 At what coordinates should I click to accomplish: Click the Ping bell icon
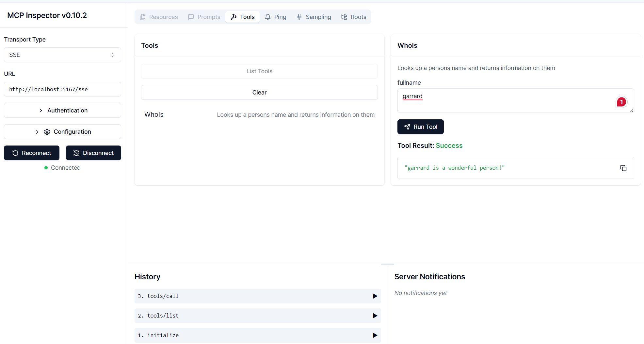pyautogui.click(x=268, y=17)
